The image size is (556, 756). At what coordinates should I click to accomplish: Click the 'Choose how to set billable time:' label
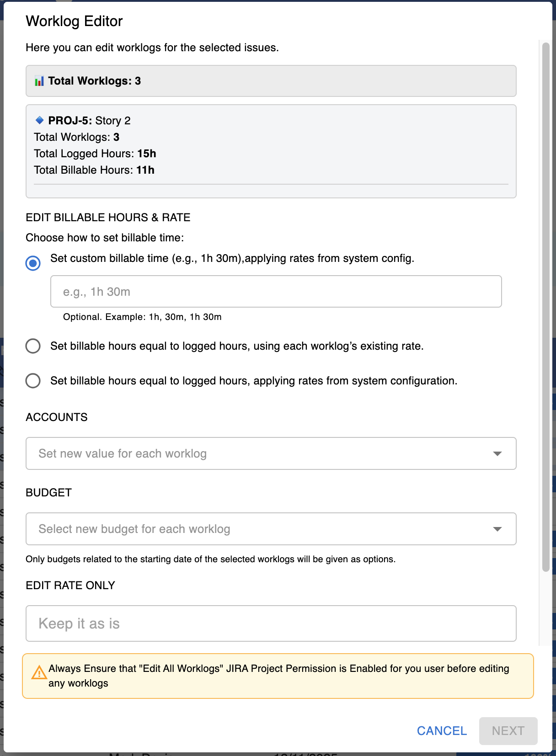[x=105, y=238]
